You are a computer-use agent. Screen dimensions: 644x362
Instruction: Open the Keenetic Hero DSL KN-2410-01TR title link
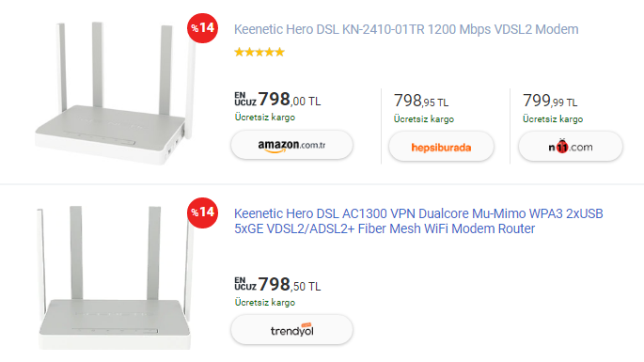coord(406,29)
